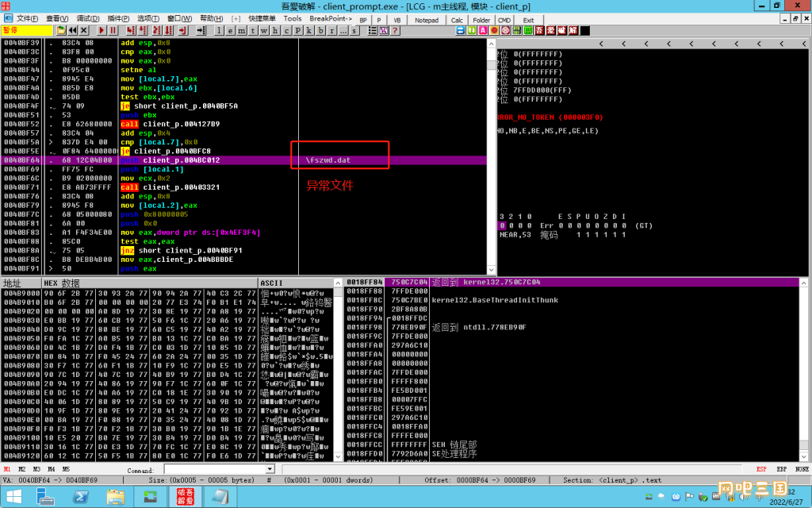Open the 插件(P) plugins menu
This screenshot has height=508, width=812.
(118, 19)
